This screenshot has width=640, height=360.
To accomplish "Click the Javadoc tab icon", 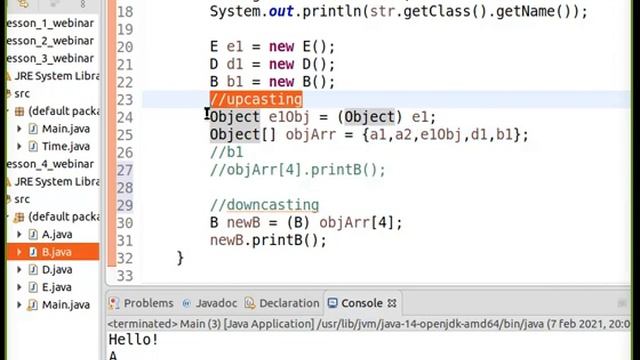I will pyautogui.click(x=187, y=303).
